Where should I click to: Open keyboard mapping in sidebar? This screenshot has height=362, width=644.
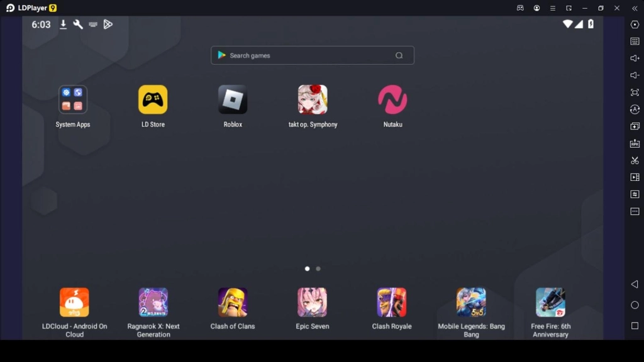pyautogui.click(x=635, y=41)
